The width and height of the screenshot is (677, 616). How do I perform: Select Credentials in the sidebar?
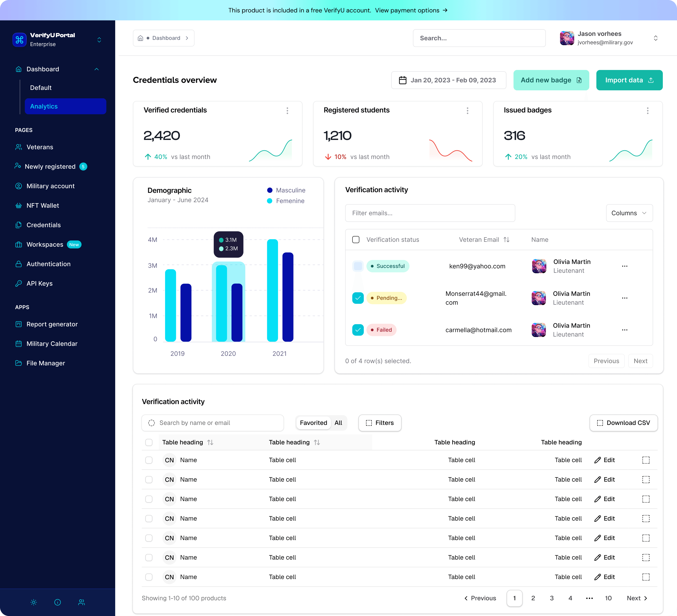pos(44,225)
